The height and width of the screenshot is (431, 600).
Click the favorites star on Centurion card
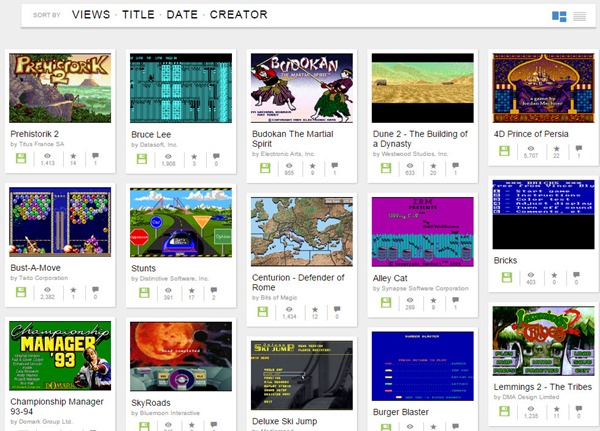[315, 309]
